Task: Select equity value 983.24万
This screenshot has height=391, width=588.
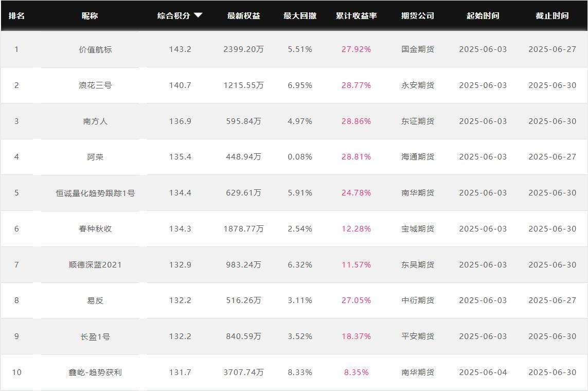Action: point(244,264)
